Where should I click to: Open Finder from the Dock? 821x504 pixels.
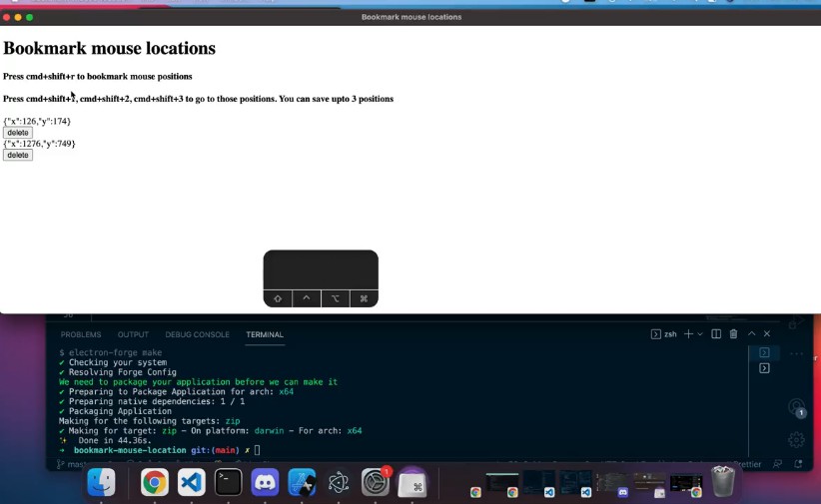point(101,483)
